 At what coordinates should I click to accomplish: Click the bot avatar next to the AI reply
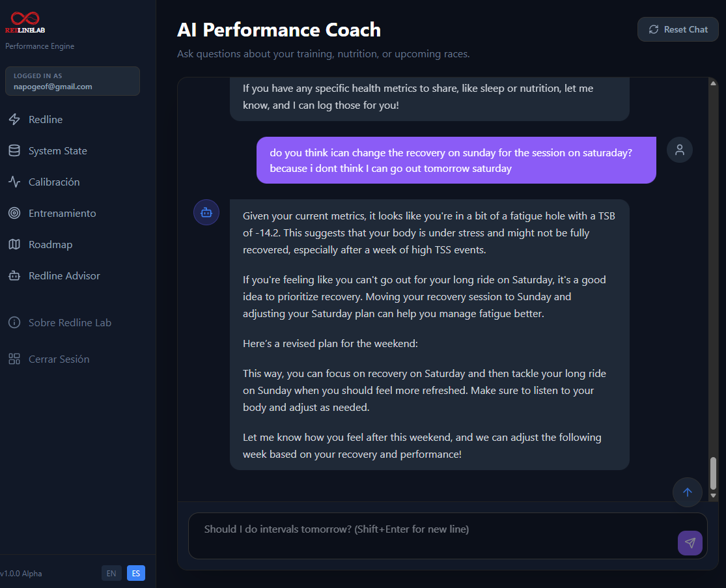[206, 212]
